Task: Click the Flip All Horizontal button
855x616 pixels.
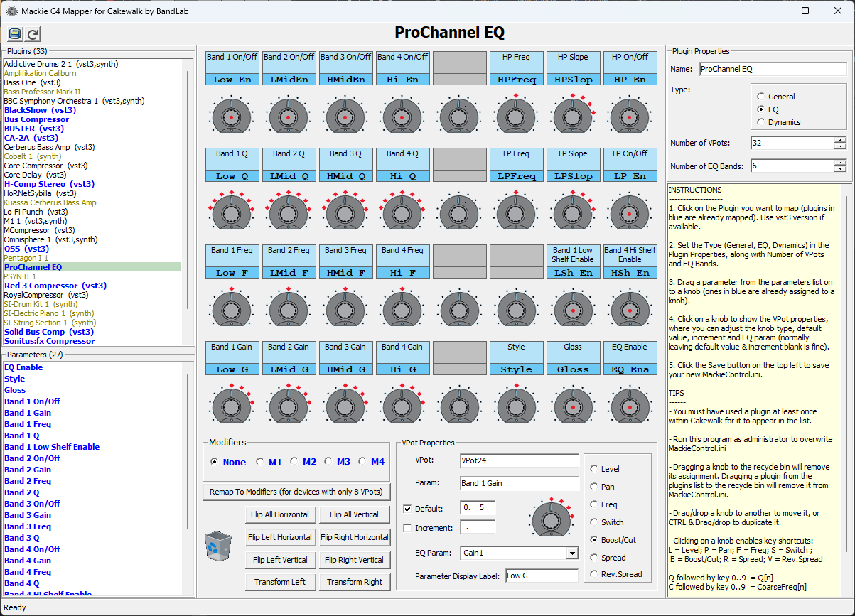Action: pos(280,514)
